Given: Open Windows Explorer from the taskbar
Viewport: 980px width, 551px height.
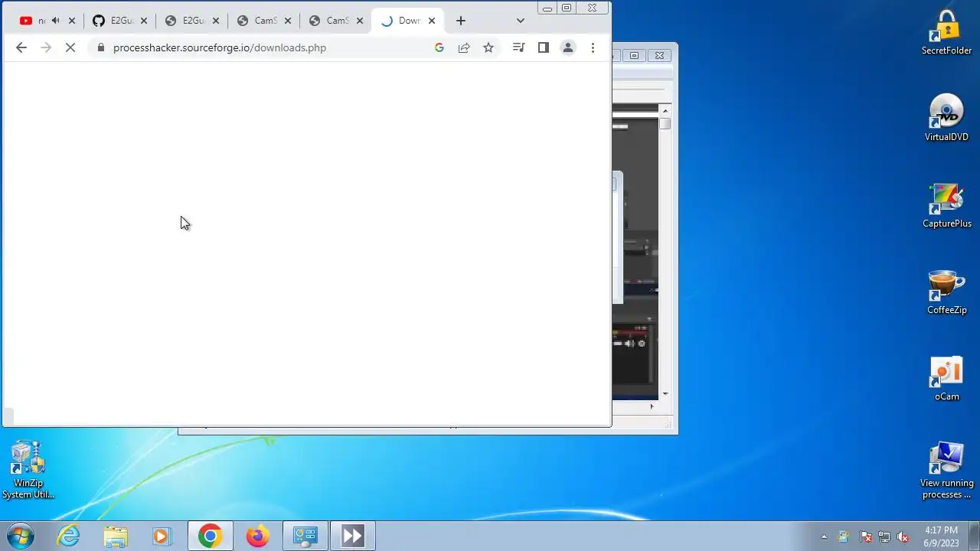Looking at the screenshot, I should tap(116, 536).
